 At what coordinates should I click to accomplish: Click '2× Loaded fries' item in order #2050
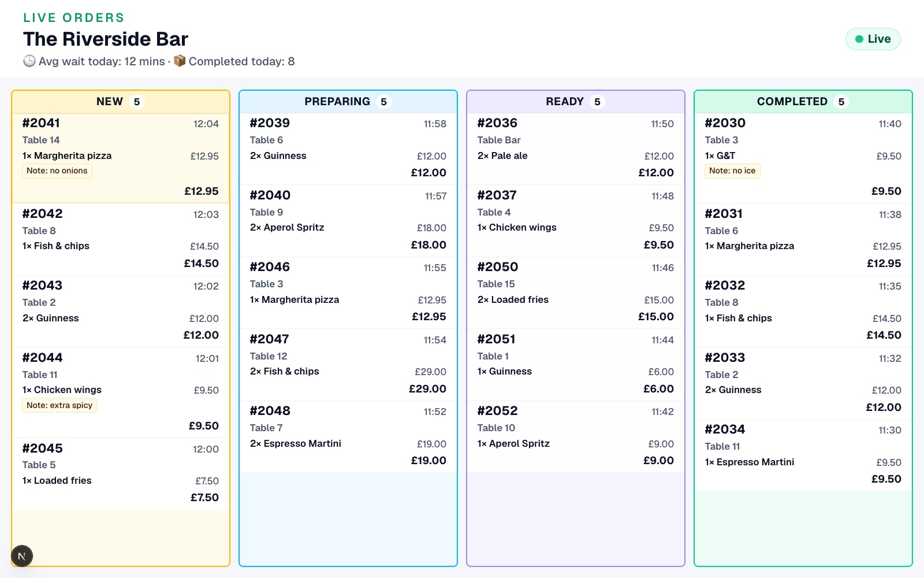coord(513,299)
